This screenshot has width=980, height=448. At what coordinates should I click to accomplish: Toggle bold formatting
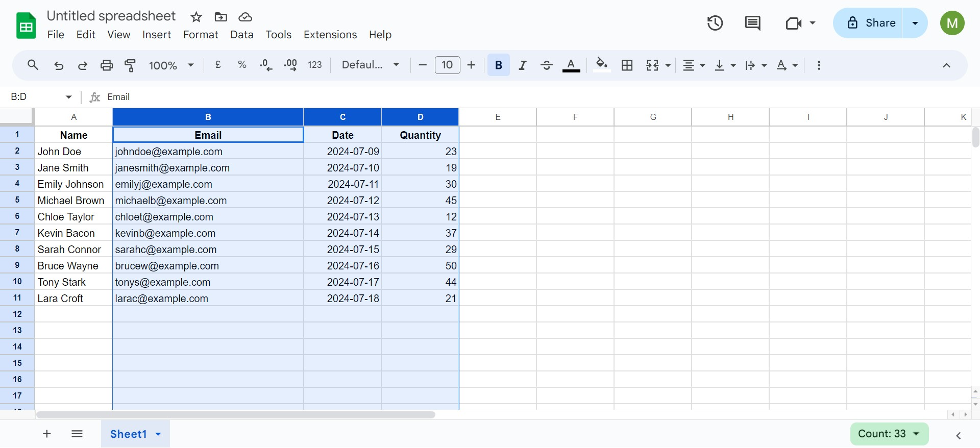(x=499, y=65)
